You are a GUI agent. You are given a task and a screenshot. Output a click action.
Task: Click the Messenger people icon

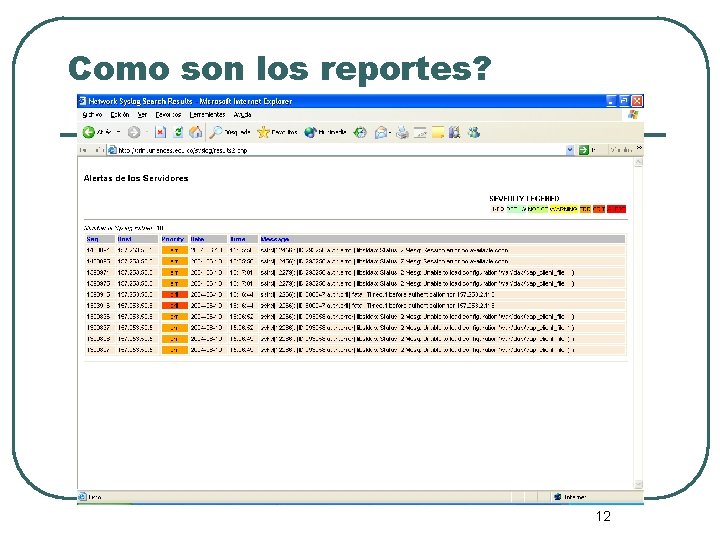(x=474, y=132)
